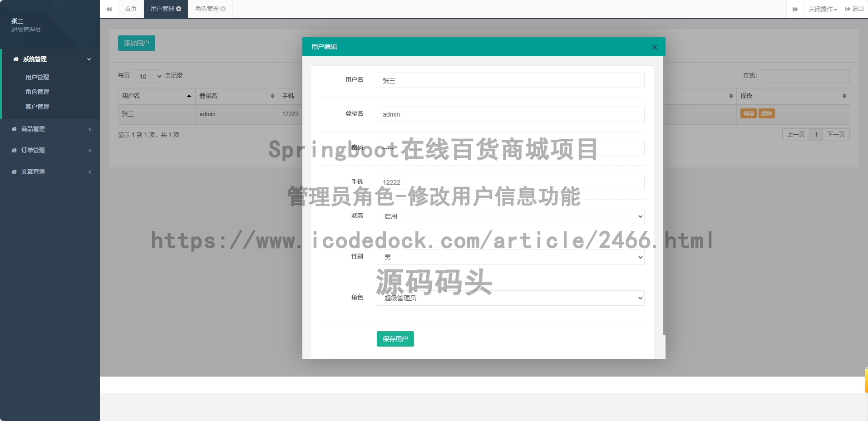Open 客户管理 in the sidebar

pyautogui.click(x=37, y=107)
